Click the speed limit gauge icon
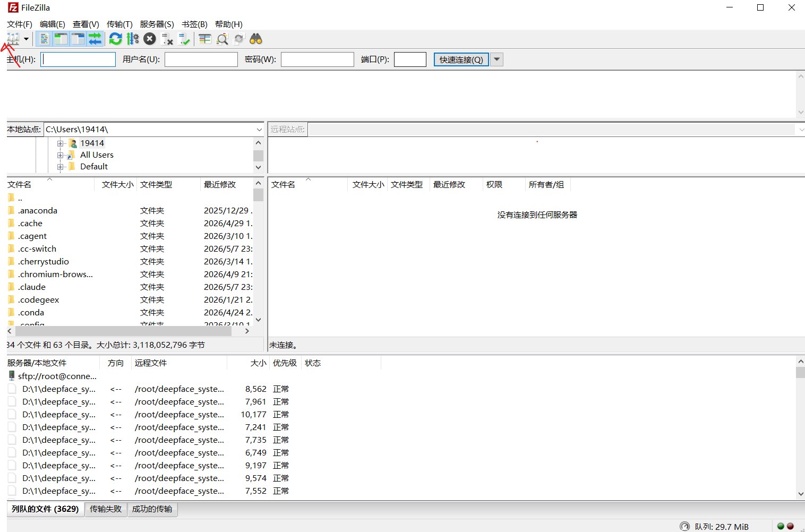 click(684, 526)
